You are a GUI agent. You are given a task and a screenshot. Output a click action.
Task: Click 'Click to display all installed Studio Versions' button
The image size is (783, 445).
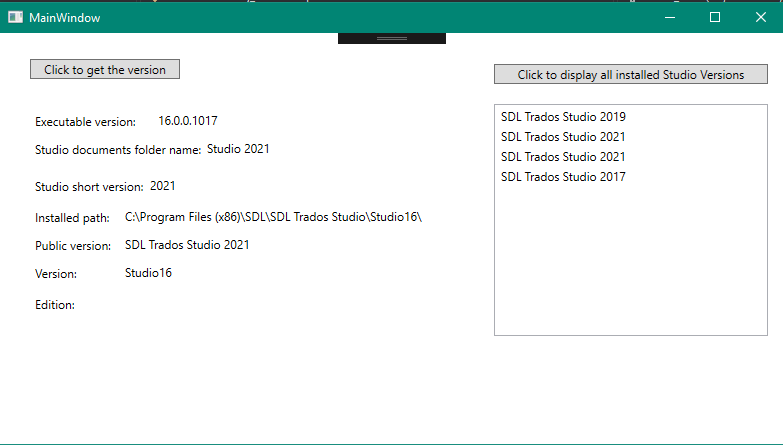tap(631, 74)
